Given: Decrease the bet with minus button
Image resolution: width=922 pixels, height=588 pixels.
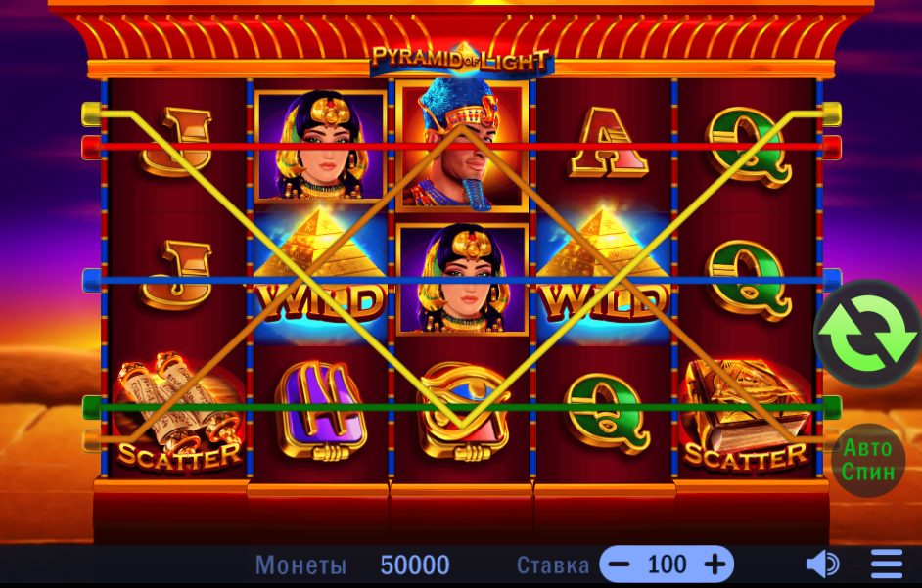Looking at the screenshot, I should (620, 565).
